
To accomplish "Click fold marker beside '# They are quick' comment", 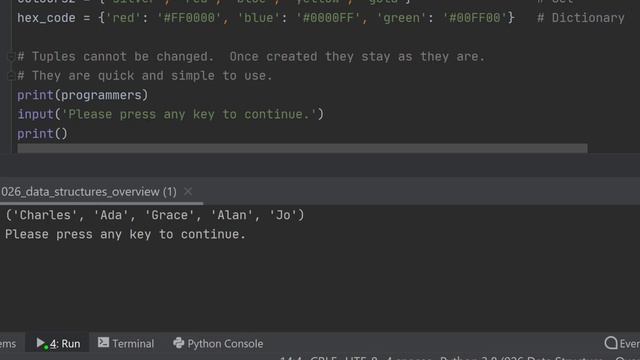I will [11, 76].
